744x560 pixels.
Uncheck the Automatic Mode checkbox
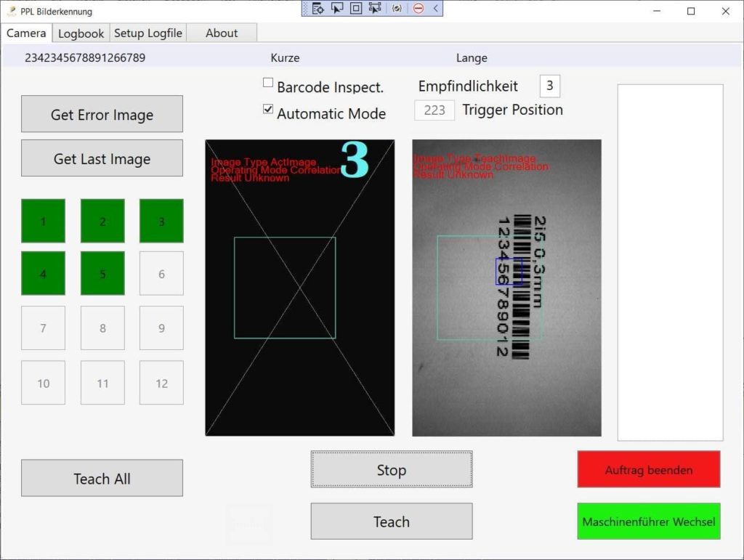268,110
